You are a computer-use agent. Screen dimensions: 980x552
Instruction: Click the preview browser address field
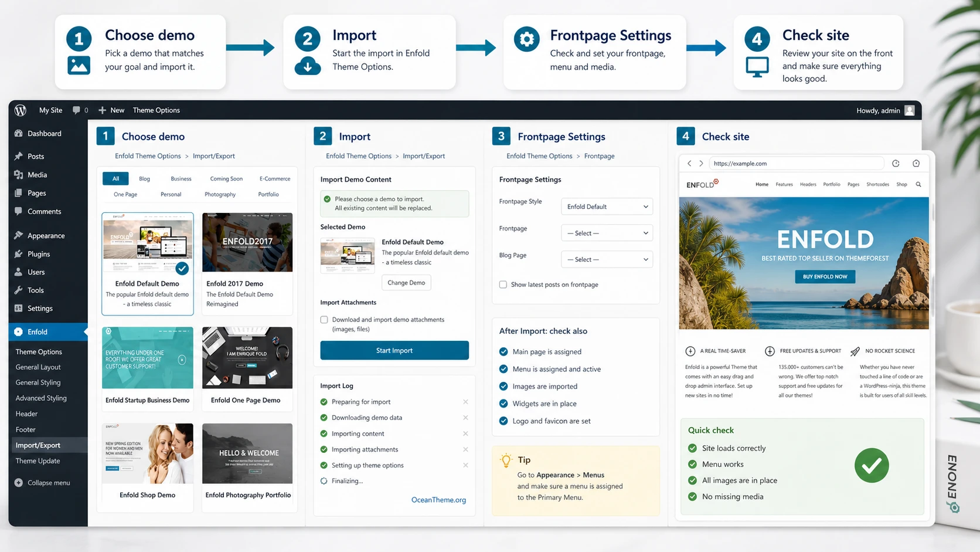coord(797,164)
